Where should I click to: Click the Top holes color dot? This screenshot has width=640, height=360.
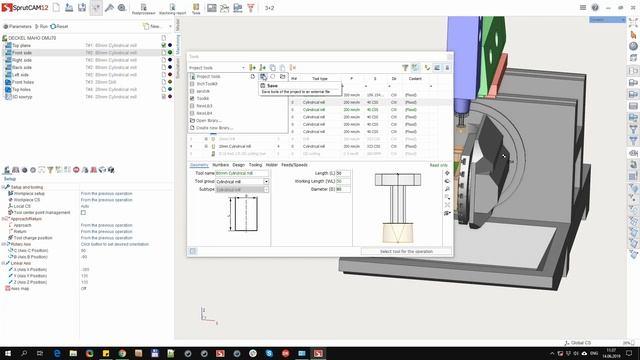point(170,89)
